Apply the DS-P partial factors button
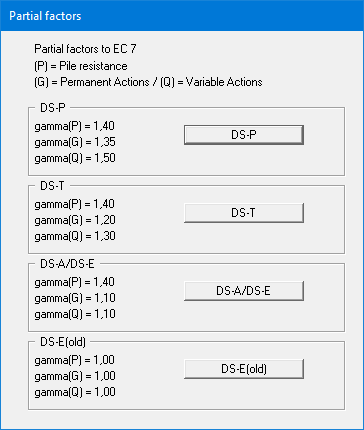 click(x=244, y=135)
